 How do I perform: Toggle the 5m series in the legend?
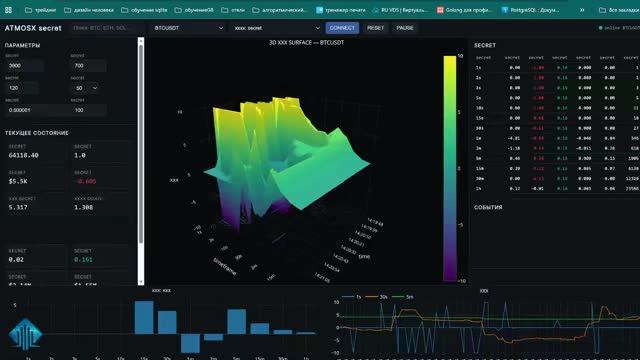402,297
